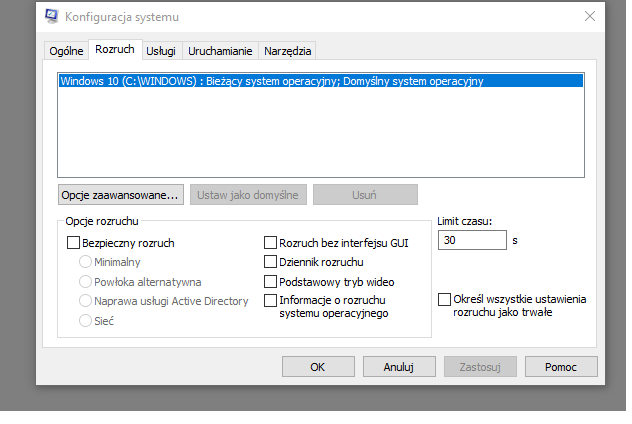Tick Rozruch bez interfejsu GUI

(270, 243)
